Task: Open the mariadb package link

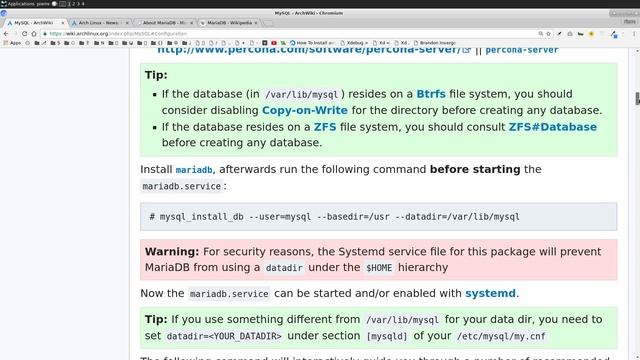Action: coord(194,170)
